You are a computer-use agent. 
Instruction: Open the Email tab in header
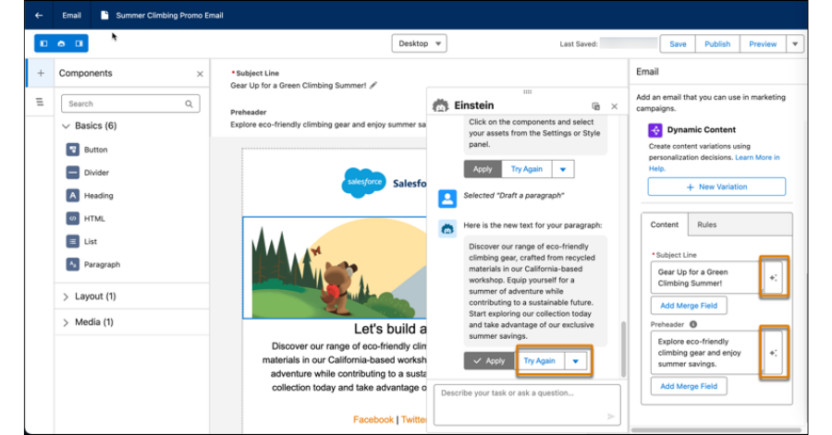pyautogui.click(x=72, y=15)
